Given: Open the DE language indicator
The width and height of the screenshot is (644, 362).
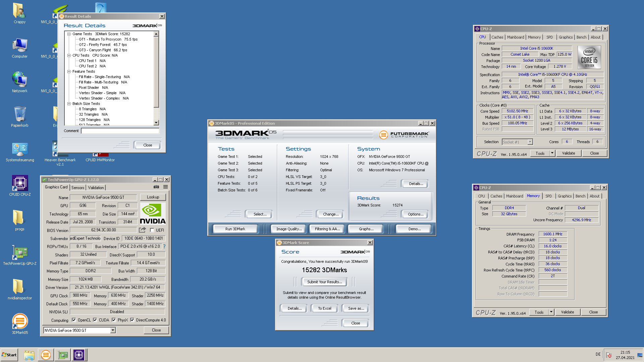Looking at the screenshot, I should coord(598,354).
